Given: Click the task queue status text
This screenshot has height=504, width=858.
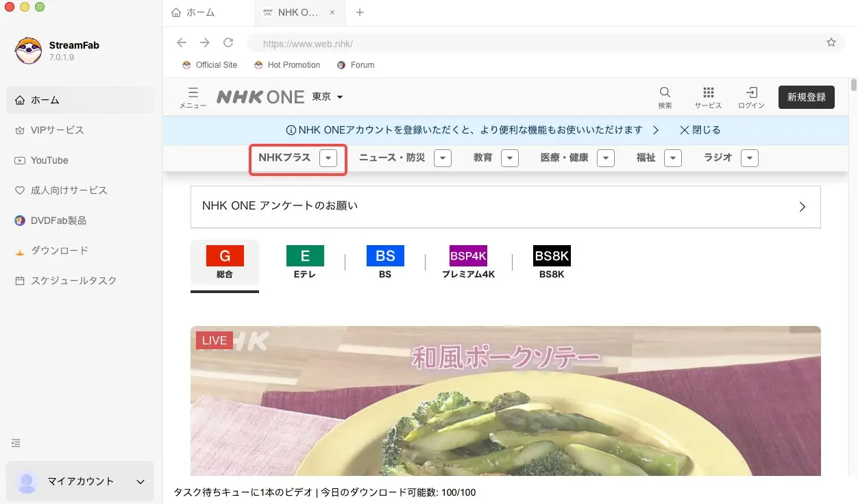Looking at the screenshot, I should pyautogui.click(x=325, y=492).
